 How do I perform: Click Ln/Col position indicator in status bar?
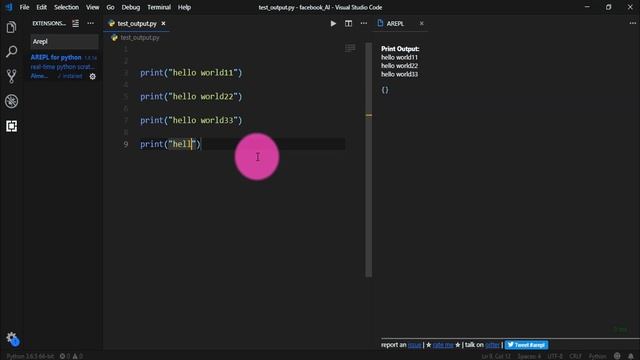coord(496,356)
